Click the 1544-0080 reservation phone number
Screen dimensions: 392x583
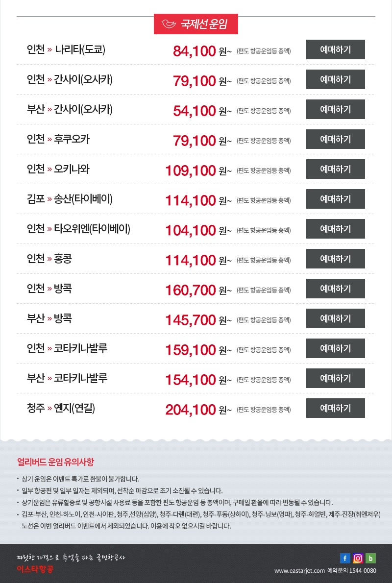click(x=362, y=571)
